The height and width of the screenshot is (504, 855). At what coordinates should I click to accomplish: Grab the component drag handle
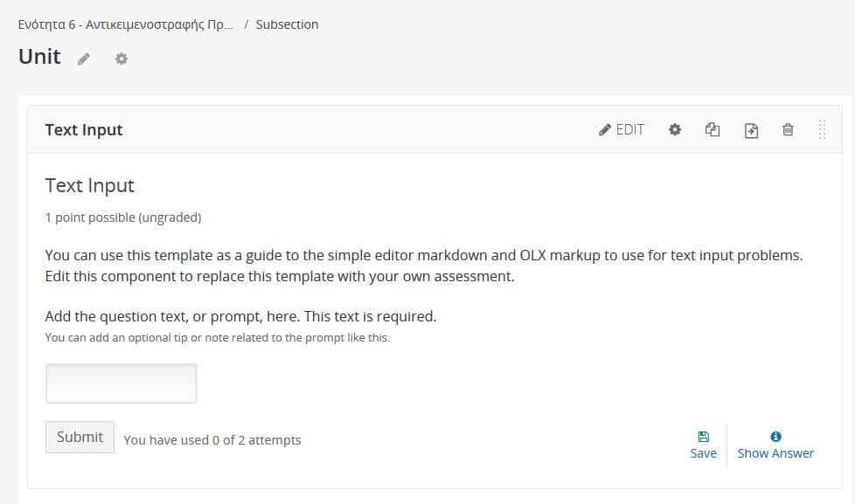(822, 129)
